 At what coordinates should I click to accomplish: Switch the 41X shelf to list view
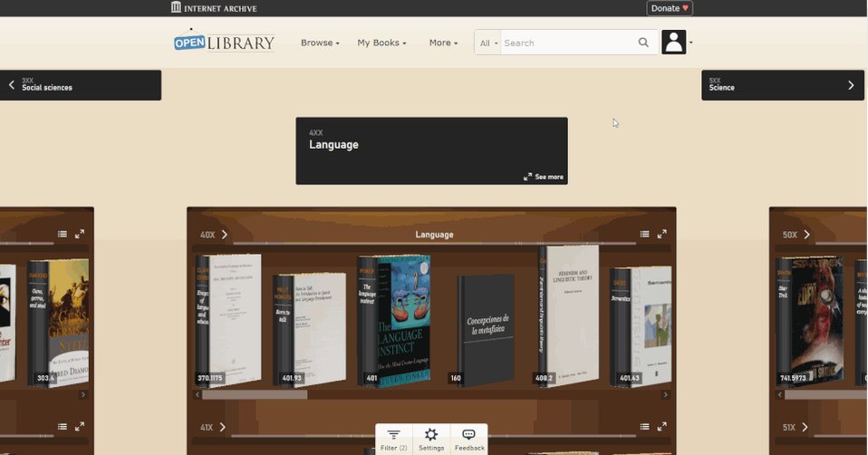644,427
